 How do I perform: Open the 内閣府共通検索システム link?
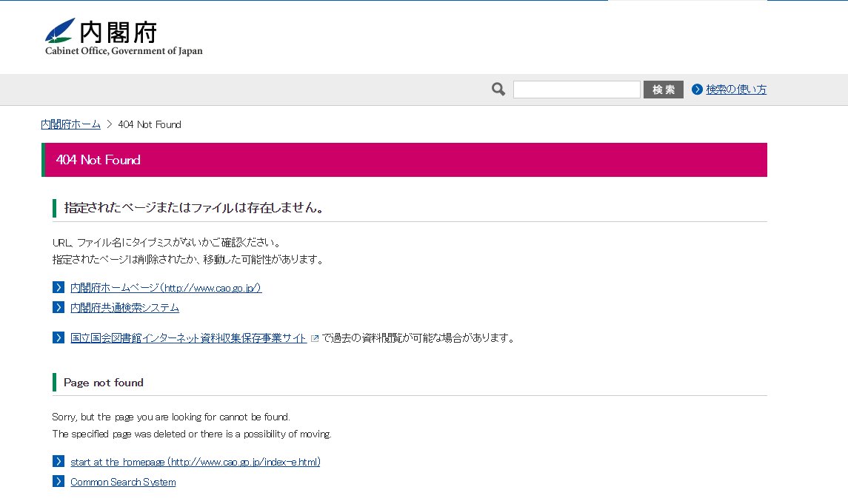click(125, 307)
